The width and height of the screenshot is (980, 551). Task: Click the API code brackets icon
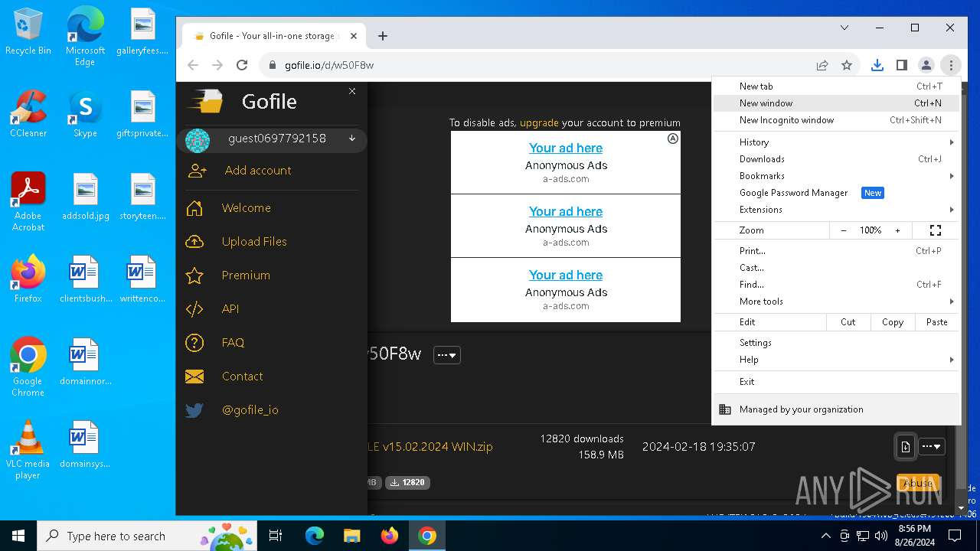click(194, 309)
